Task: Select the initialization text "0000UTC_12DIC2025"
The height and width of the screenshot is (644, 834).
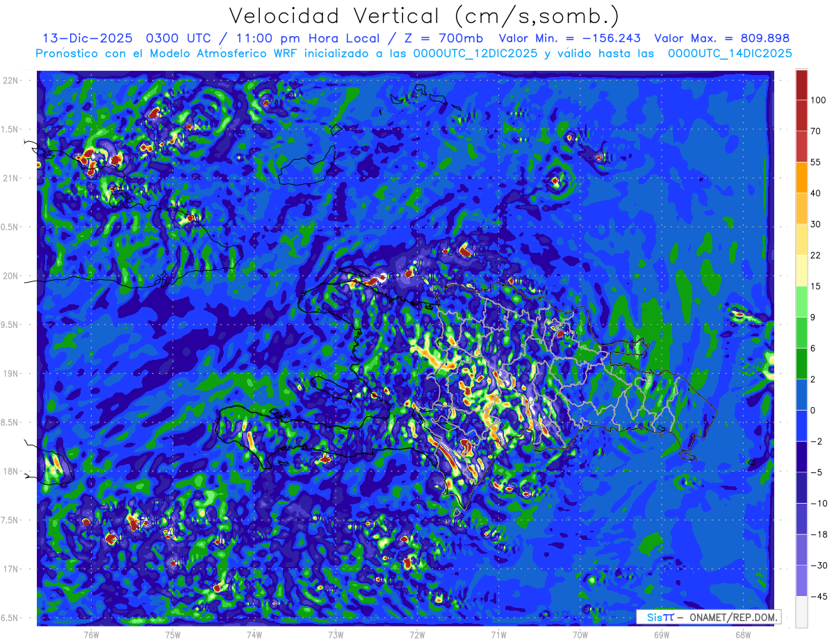Action: point(475,53)
